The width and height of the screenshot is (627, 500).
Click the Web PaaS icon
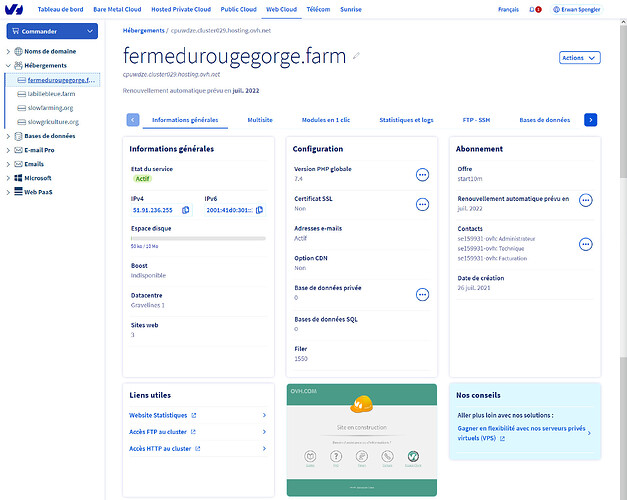click(18, 192)
